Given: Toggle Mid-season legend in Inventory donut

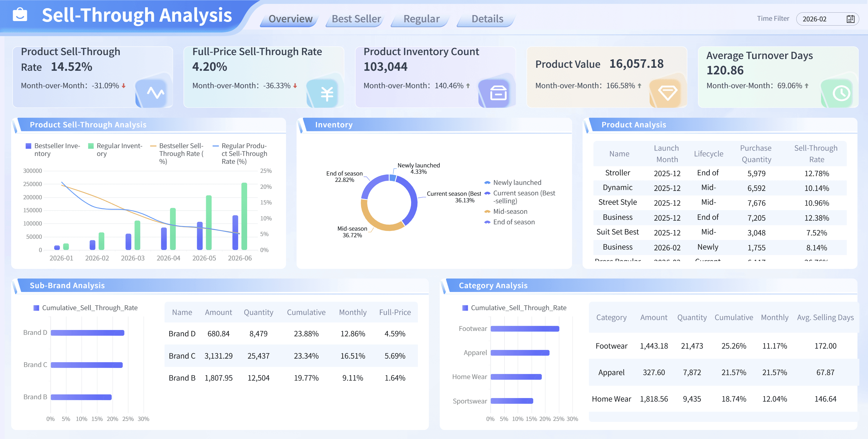Looking at the screenshot, I should [506, 211].
